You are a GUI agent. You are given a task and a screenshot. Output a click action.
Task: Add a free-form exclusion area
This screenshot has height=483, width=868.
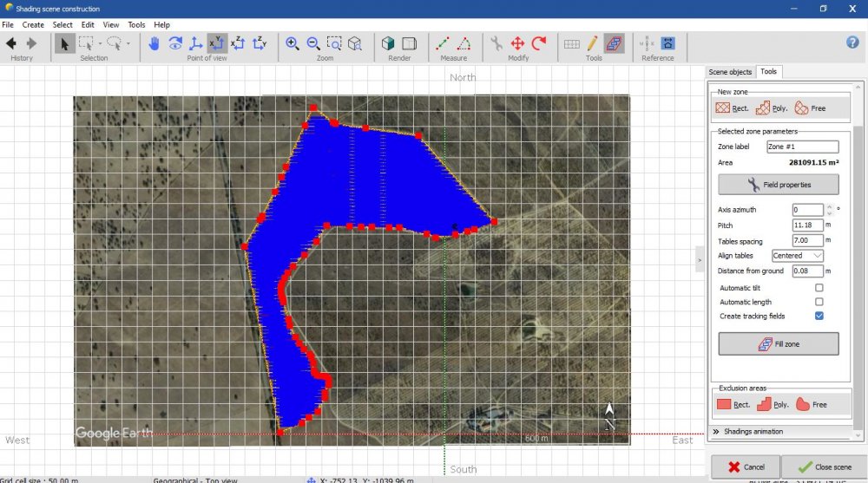tap(812, 404)
